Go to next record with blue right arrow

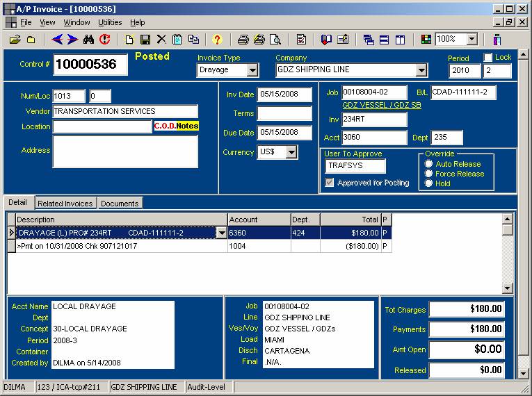tap(72, 40)
